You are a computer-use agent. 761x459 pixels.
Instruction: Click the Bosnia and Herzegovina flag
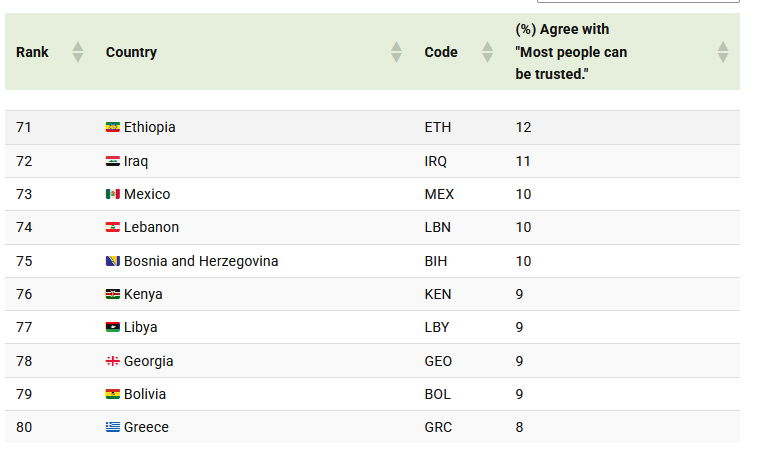pos(112,261)
